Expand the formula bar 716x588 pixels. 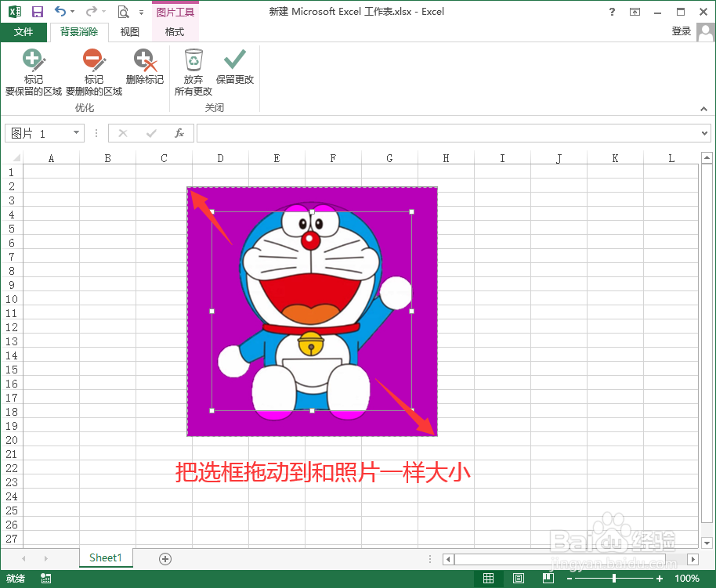coord(704,133)
